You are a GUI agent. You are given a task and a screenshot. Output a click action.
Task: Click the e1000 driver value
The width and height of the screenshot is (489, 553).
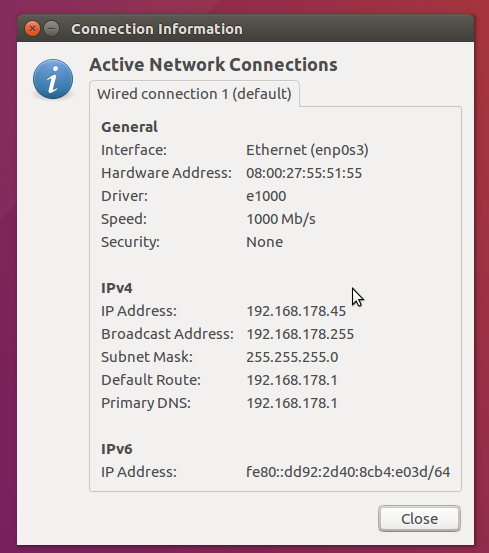tap(266, 196)
